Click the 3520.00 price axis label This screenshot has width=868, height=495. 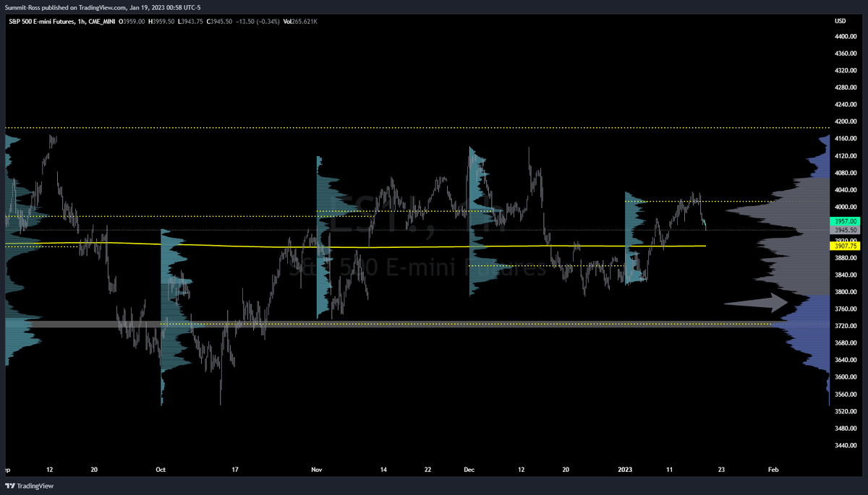845,412
